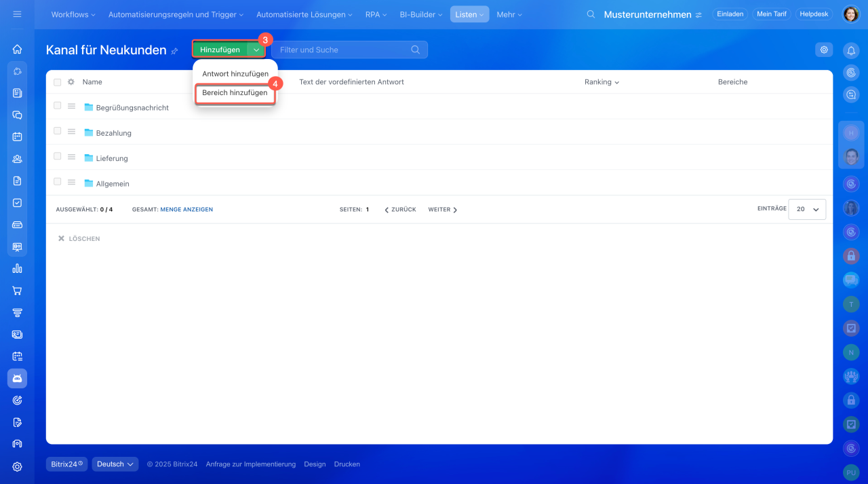The width and height of the screenshot is (868, 484).
Task: Click the pin icon beside page title
Action: (174, 51)
